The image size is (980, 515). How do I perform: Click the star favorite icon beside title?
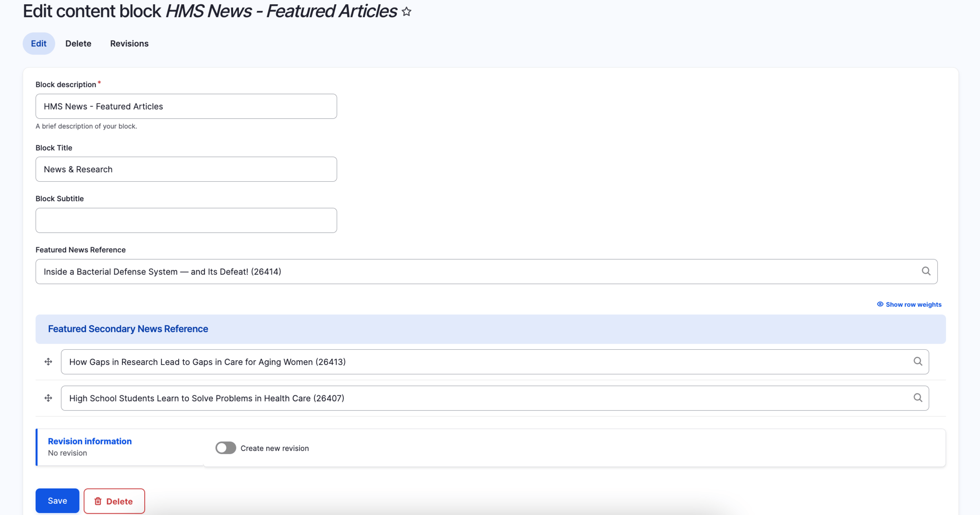point(407,12)
